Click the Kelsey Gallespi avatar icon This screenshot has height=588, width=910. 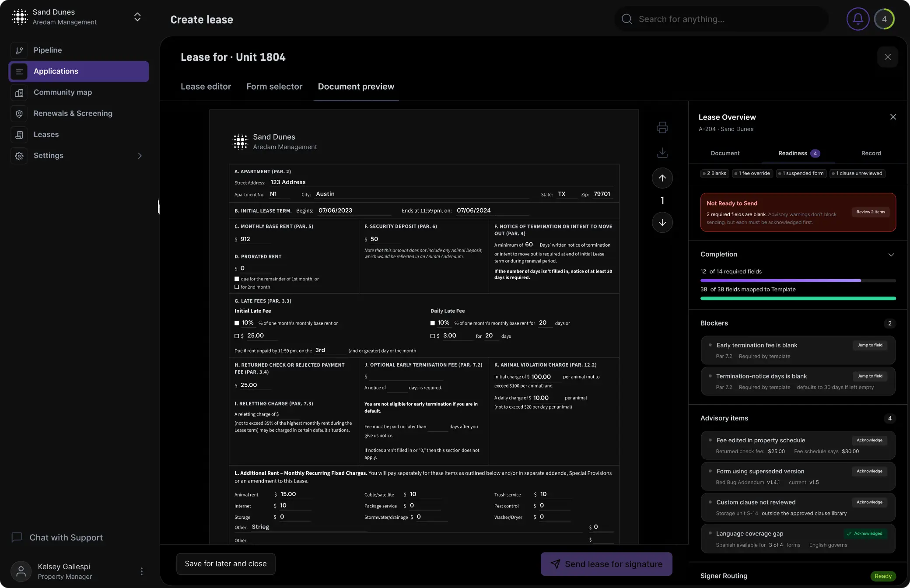coord(21,571)
